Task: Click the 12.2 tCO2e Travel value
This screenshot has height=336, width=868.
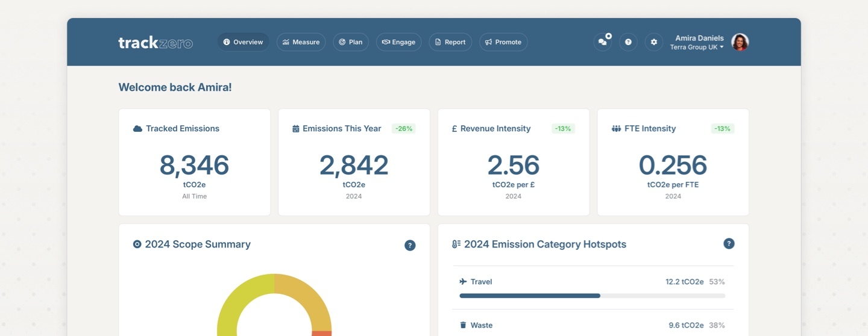Action: [684, 282]
